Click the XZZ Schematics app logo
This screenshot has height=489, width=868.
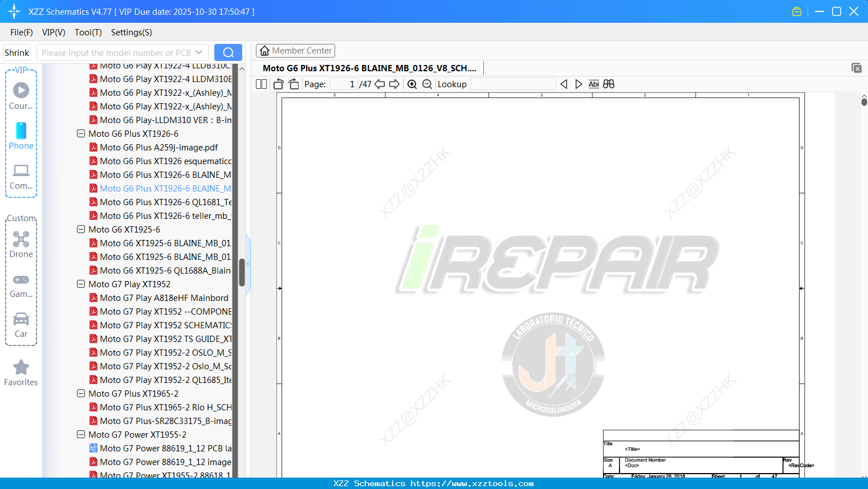point(14,11)
